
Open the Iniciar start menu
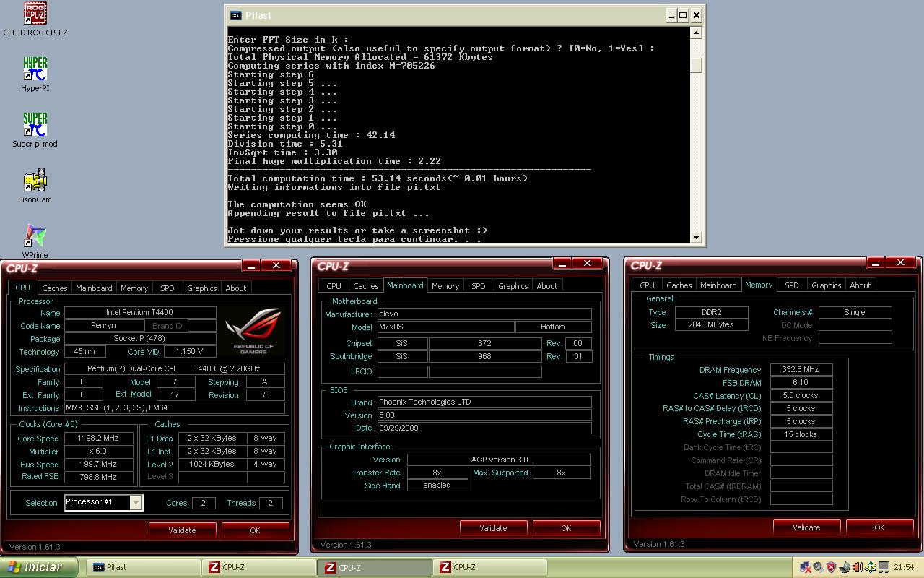click(x=39, y=567)
